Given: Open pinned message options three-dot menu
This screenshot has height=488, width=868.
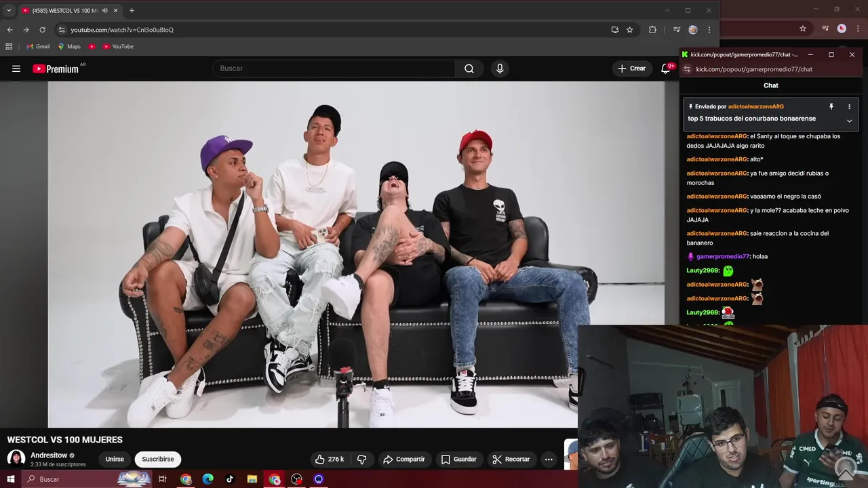Looking at the screenshot, I should [849, 106].
